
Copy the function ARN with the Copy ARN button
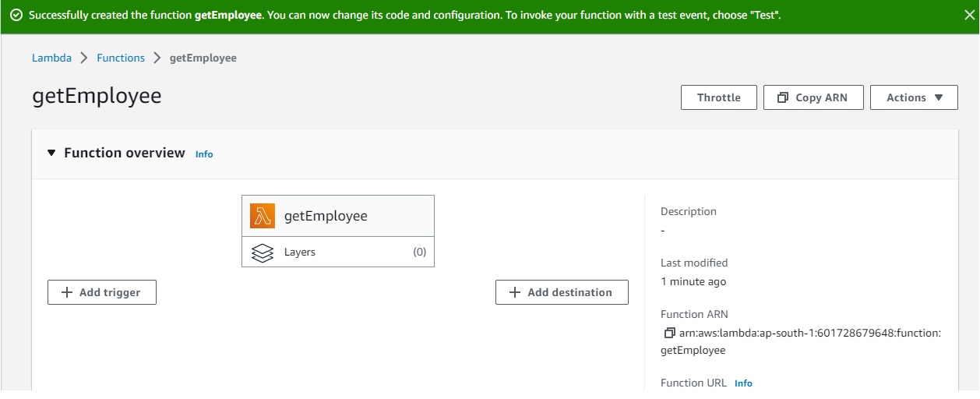pyautogui.click(x=813, y=97)
